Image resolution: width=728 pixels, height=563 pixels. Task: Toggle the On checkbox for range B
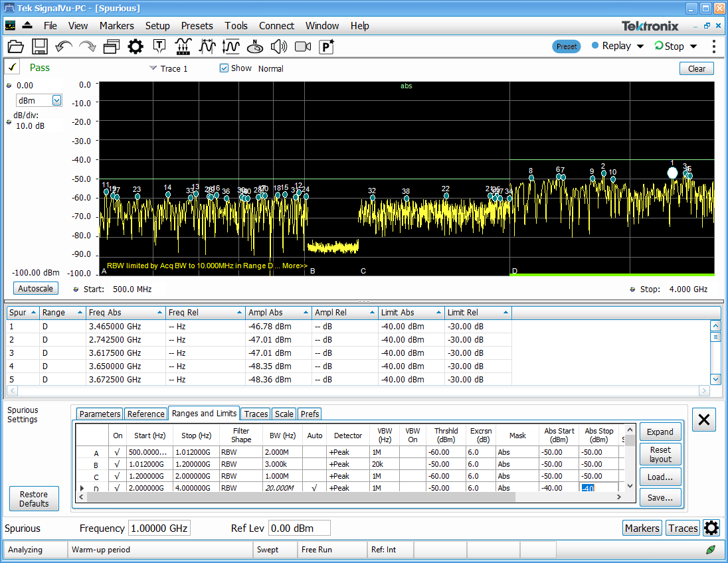pyautogui.click(x=118, y=464)
